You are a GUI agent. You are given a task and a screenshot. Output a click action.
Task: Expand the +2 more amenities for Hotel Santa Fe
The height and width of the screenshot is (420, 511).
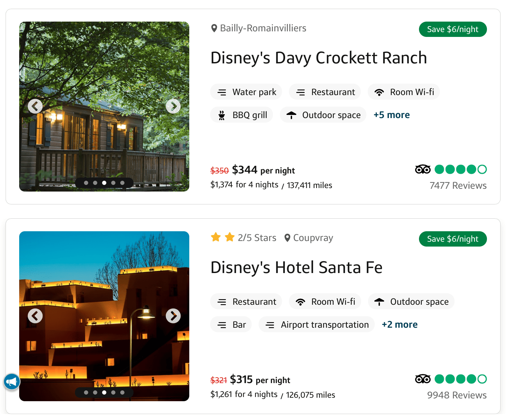coord(399,324)
